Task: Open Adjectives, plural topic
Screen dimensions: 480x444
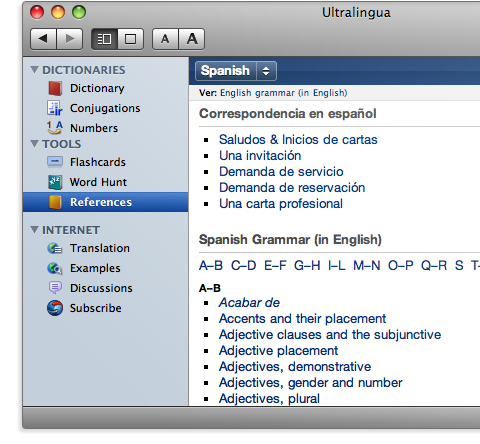Action: [x=269, y=399]
